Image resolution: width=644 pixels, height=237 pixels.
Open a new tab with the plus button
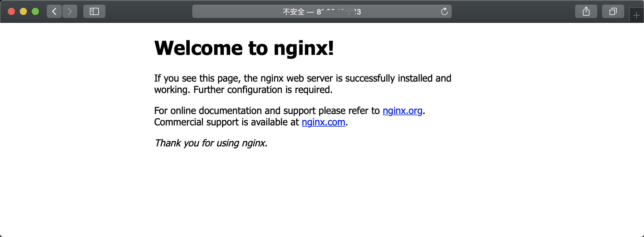pos(637,15)
